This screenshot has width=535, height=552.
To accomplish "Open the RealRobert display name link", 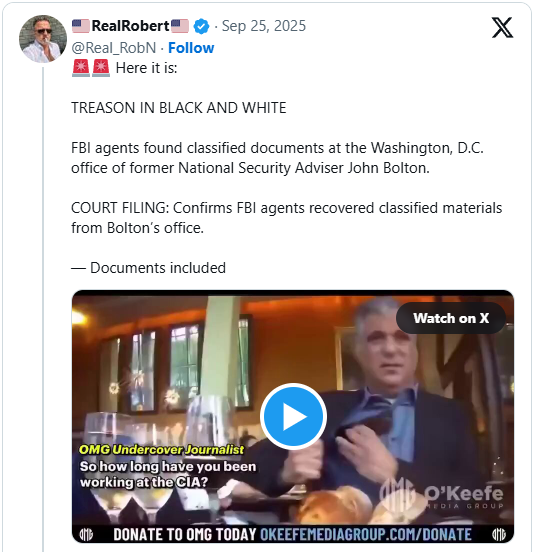I will pyautogui.click(x=131, y=26).
